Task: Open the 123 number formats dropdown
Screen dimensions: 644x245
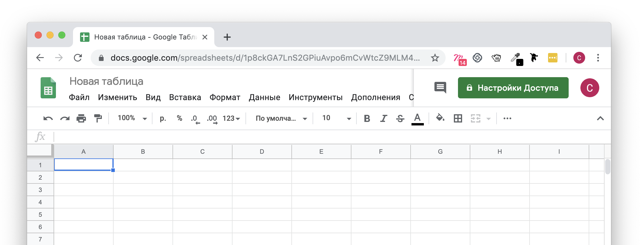Action: pyautogui.click(x=231, y=118)
